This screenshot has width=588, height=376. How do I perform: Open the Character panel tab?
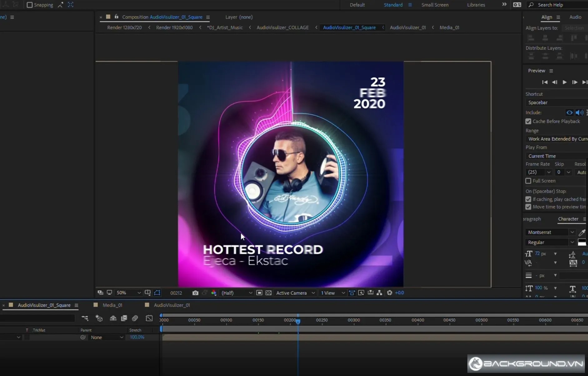point(568,219)
